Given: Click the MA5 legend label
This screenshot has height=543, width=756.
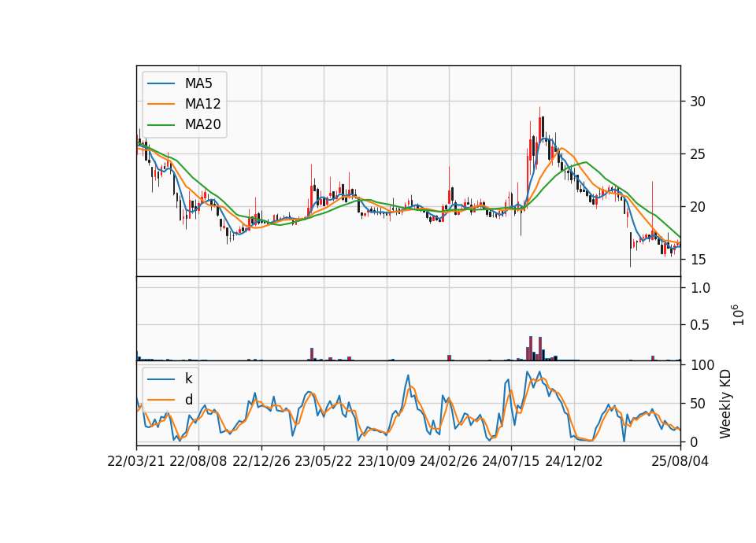Looking at the screenshot, I should (x=198, y=83).
